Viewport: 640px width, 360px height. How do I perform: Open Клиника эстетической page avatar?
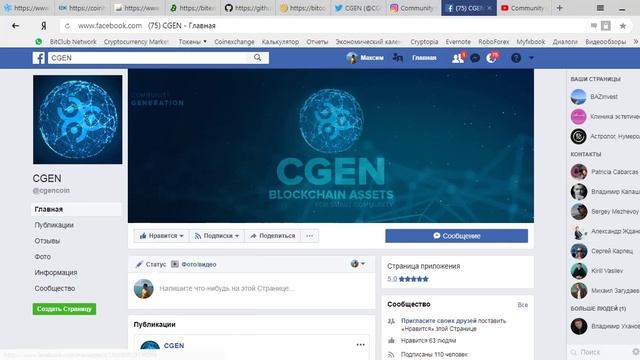tap(578, 117)
